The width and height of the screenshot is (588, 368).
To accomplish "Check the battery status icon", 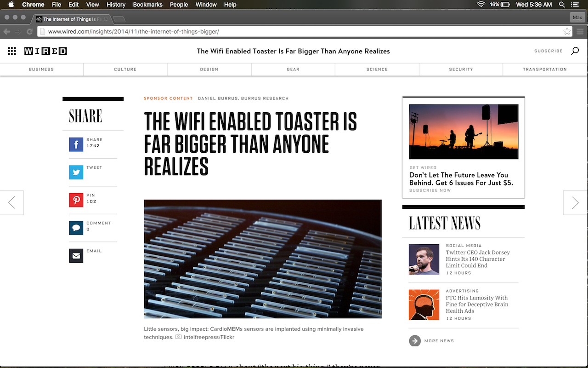I will [505, 5].
